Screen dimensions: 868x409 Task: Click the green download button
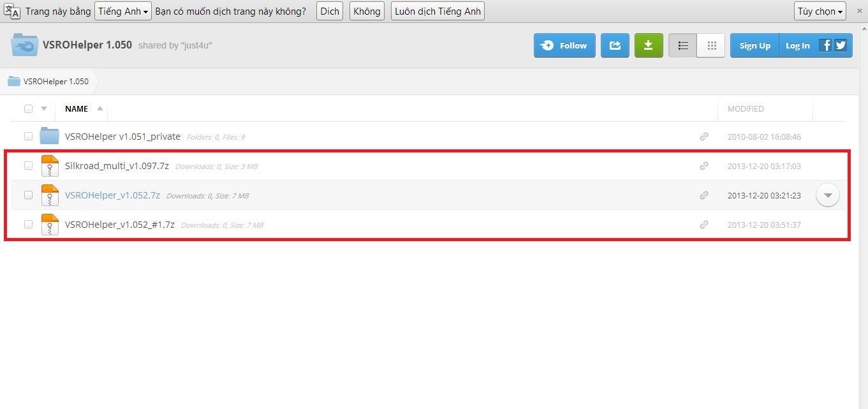coord(649,46)
